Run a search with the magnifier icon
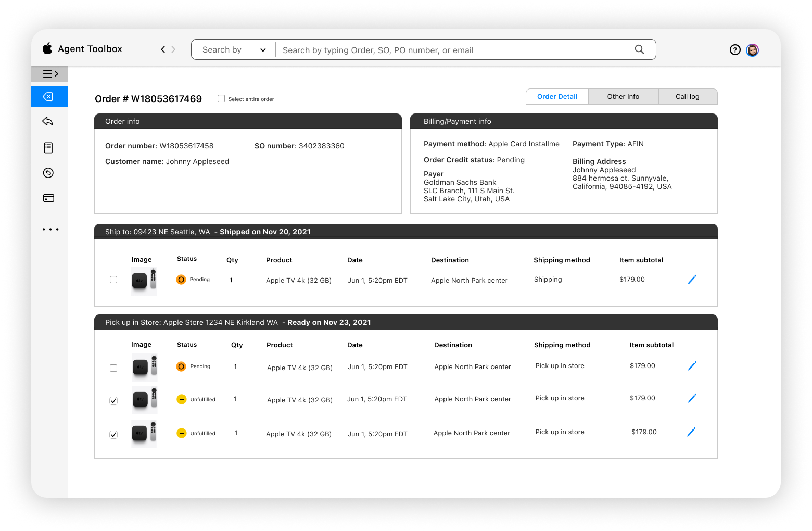Image resolution: width=812 pixels, height=531 pixels. click(639, 49)
